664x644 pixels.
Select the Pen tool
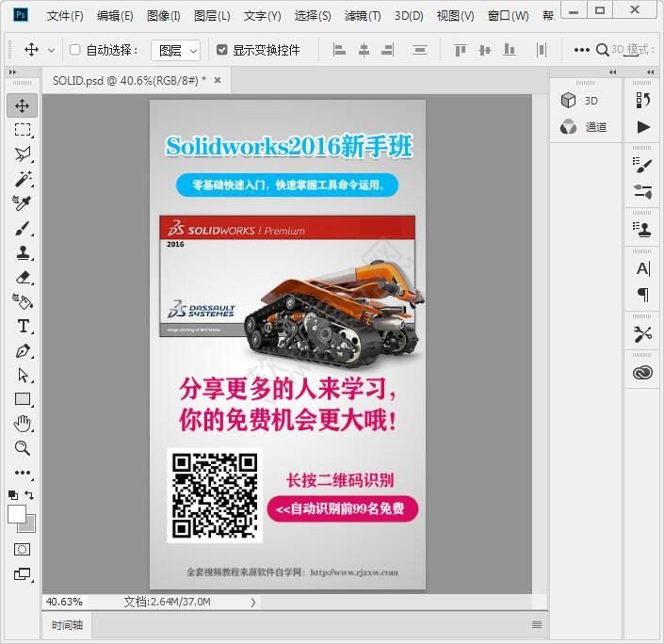(x=23, y=350)
